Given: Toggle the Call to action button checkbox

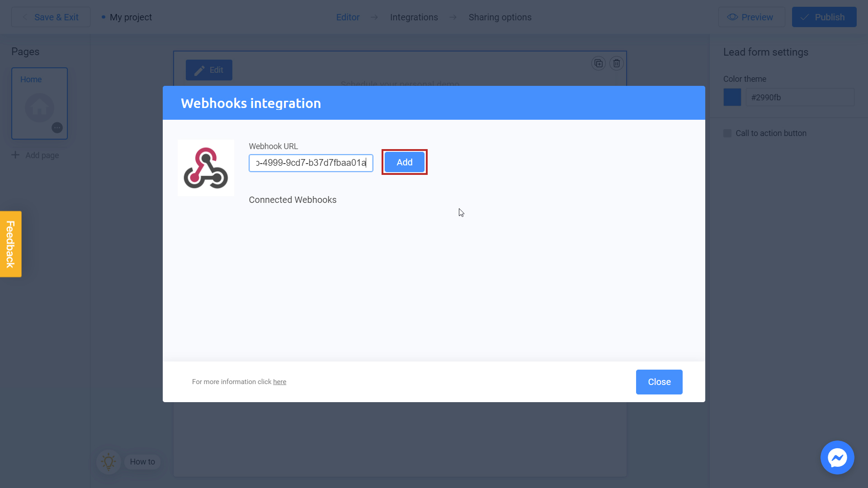Looking at the screenshot, I should click(727, 133).
